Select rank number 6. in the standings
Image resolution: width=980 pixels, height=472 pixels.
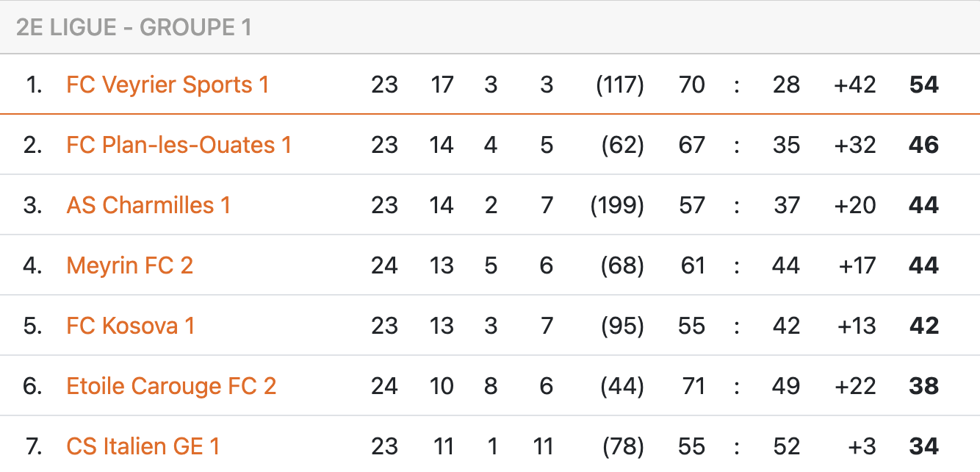33,386
